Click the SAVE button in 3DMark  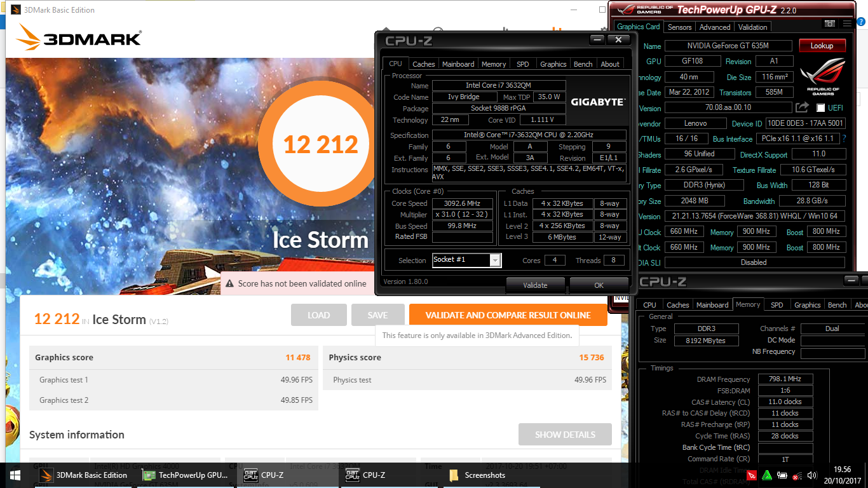tap(377, 315)
